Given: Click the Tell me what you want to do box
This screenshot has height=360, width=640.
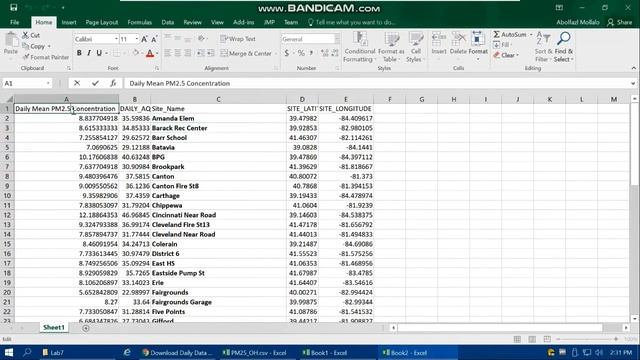Looking at the screenshot, I should tap(352, 22).
